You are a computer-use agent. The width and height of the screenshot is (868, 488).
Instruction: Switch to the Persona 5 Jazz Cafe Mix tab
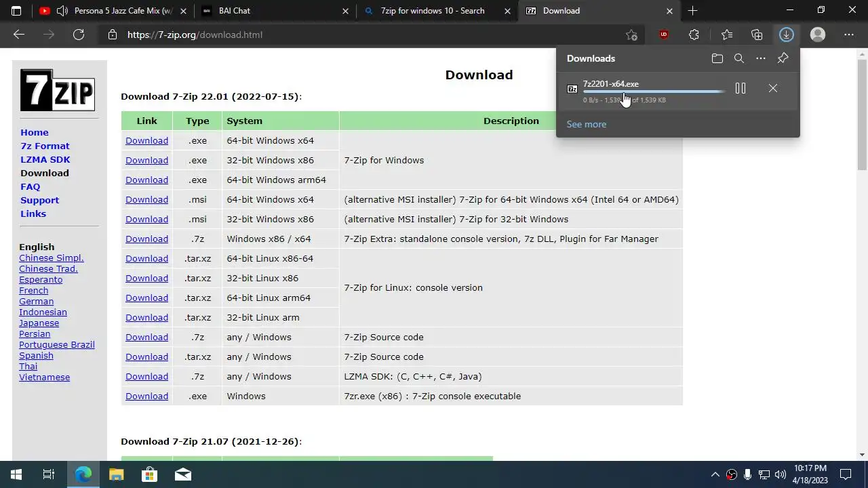coord(113,11)
